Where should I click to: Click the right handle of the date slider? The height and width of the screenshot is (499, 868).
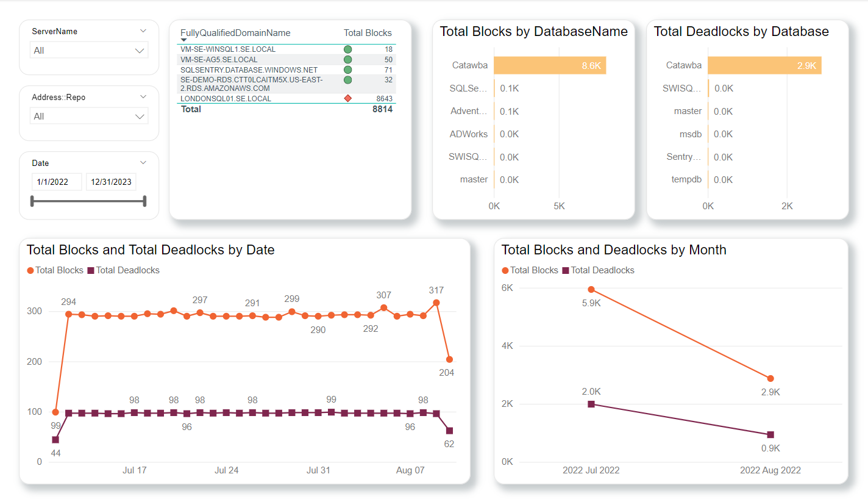[x=144, y=201]
